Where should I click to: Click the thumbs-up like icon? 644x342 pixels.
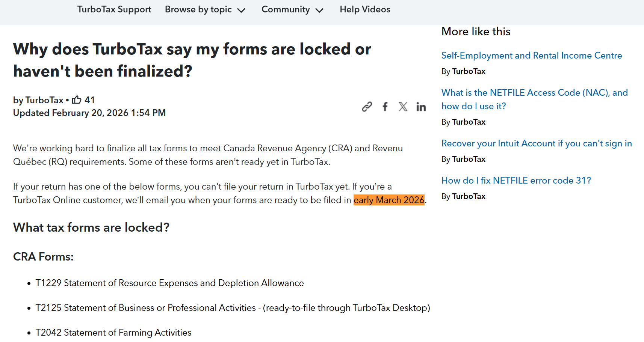click(x=77, y=100)
